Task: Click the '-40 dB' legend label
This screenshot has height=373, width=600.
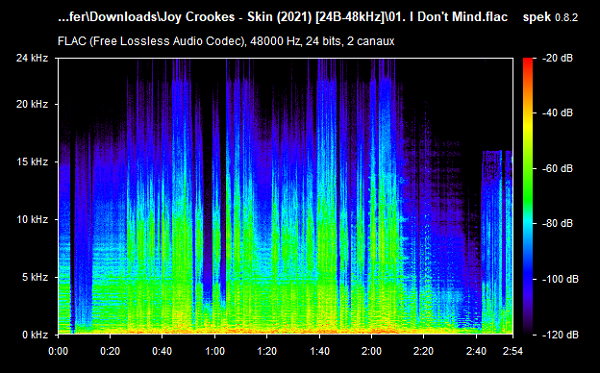Action: click(558, 113)
